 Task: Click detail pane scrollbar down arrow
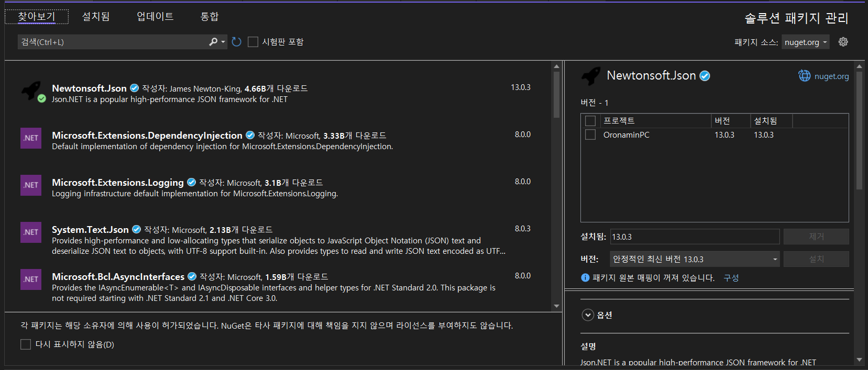pos(859,360)
